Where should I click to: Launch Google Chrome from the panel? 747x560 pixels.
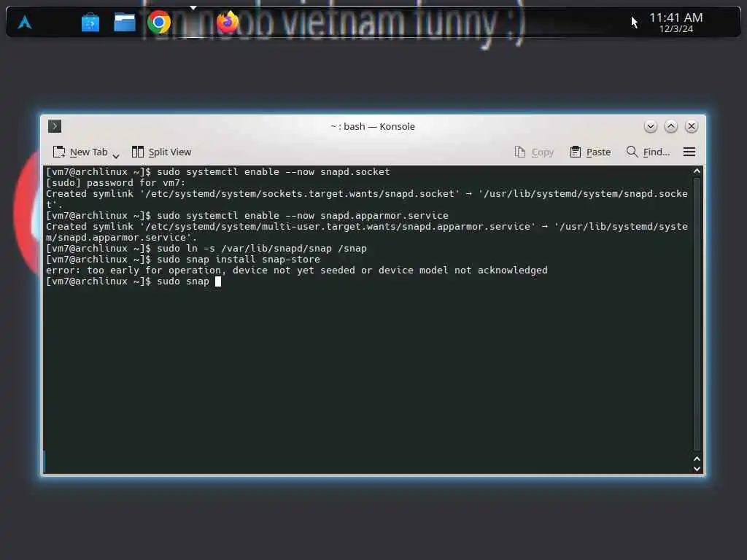(158, 22)
